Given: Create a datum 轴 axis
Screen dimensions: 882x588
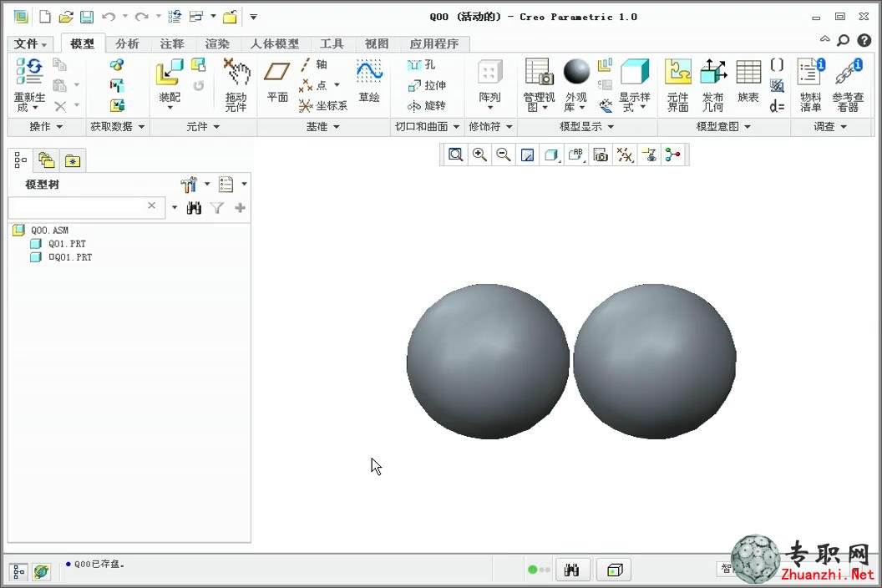Looking at the screenshot, I should tap(314, 64).
